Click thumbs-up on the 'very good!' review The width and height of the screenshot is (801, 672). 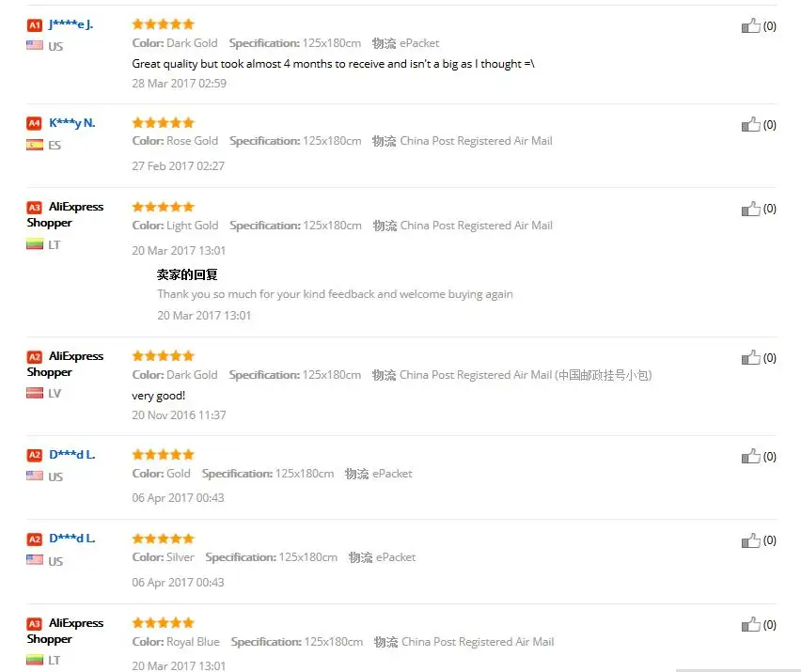(750, 357)
